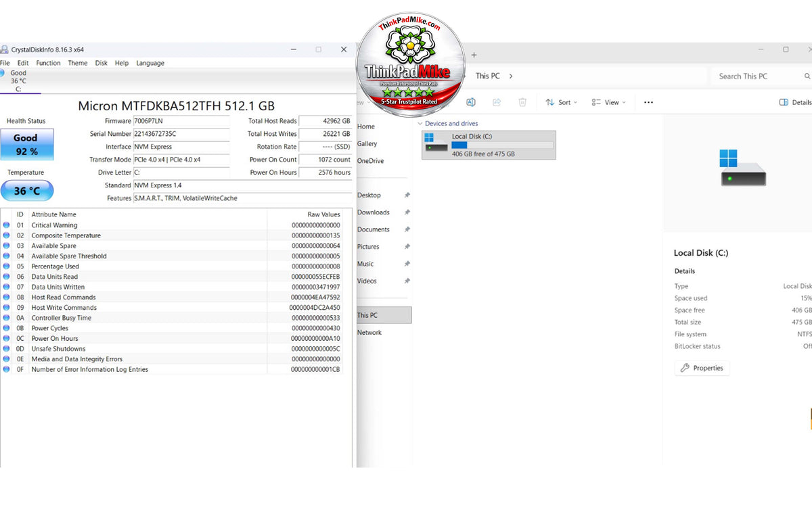
Task: Open Gallery in navigation pane
Action: (367, 144)
